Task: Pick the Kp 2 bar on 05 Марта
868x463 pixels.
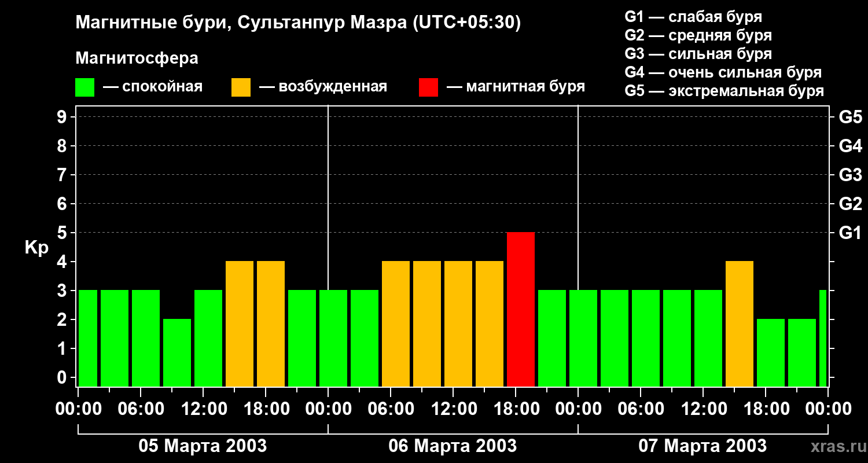Action: (177, 353)
